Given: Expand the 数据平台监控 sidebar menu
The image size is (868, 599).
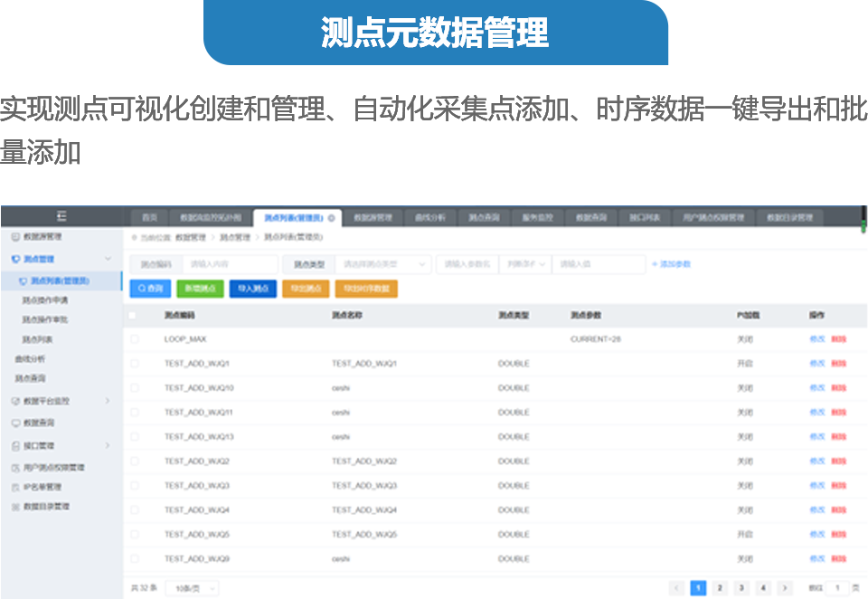Looking at the screenshot, I should click(107, 400).
